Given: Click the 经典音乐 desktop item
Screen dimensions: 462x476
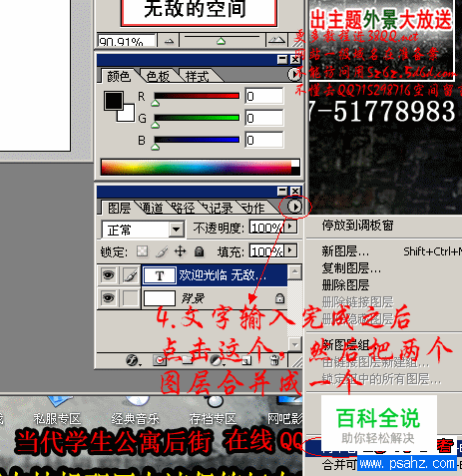Looking at the screenshot, I should click(135, 419).
